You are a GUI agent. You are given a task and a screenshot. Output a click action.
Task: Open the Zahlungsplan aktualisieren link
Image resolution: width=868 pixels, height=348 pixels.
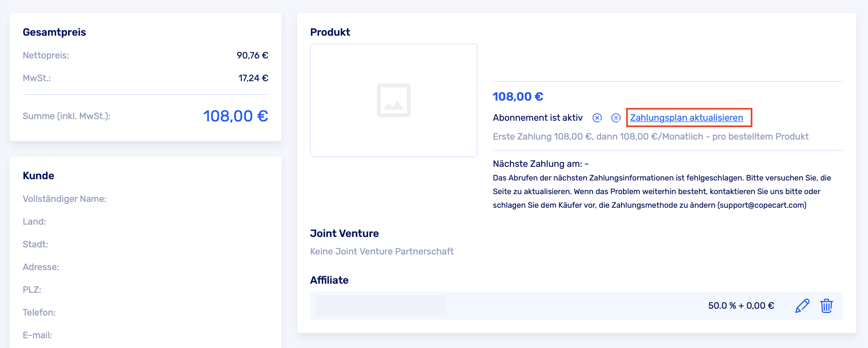686,118
